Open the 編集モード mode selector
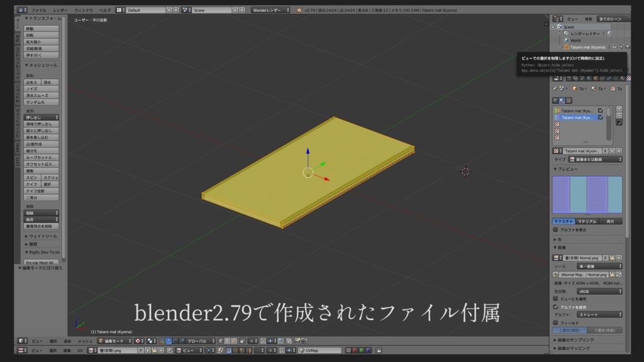 [114, 341]
